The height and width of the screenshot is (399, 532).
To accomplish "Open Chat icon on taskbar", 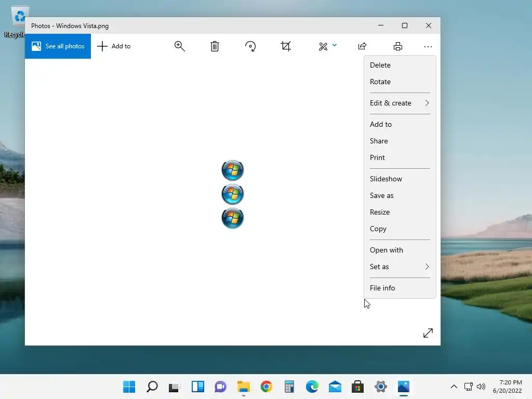I will click(220, 387).
